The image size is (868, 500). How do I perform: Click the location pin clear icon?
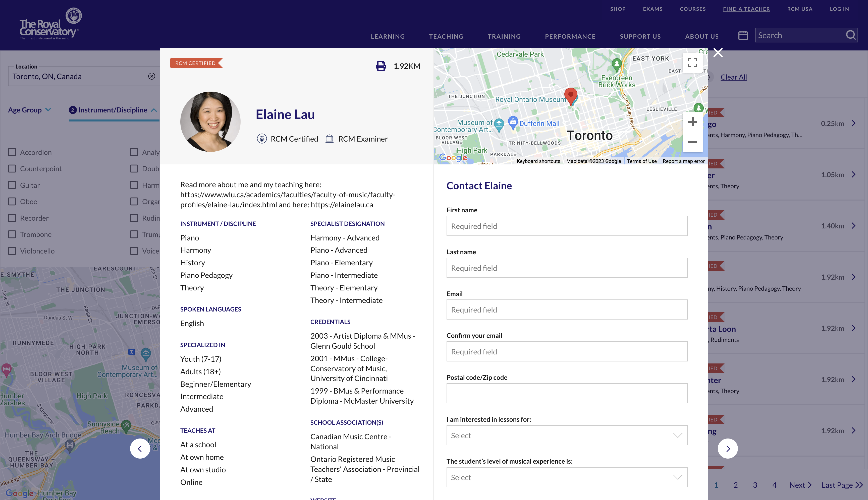coord(152,76)
